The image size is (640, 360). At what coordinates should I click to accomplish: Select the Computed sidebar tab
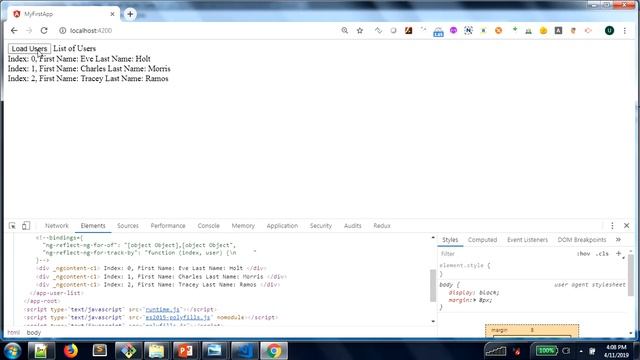(x=482, y=240)
